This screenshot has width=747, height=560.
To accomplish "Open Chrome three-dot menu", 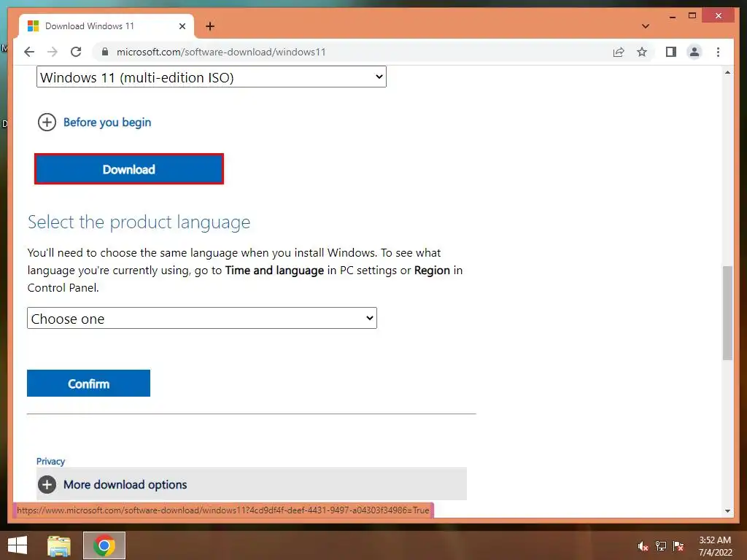I will tap(718, 52).
